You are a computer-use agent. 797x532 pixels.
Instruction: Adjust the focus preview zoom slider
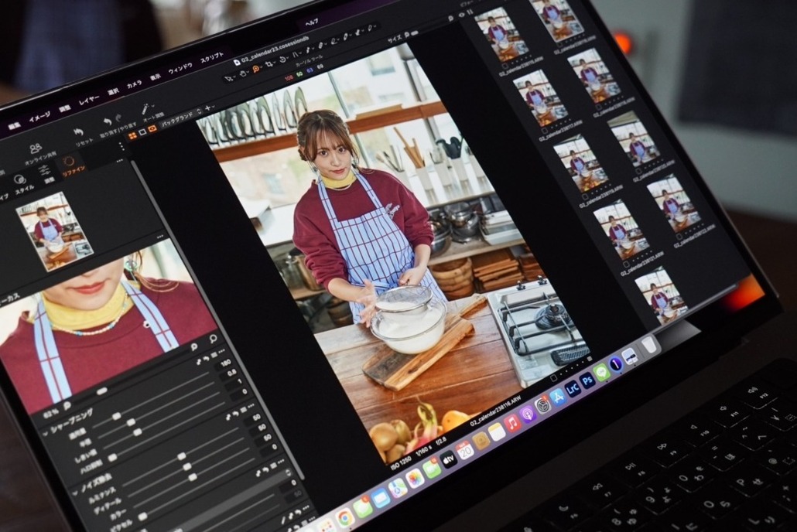click(x=101, y=390)
